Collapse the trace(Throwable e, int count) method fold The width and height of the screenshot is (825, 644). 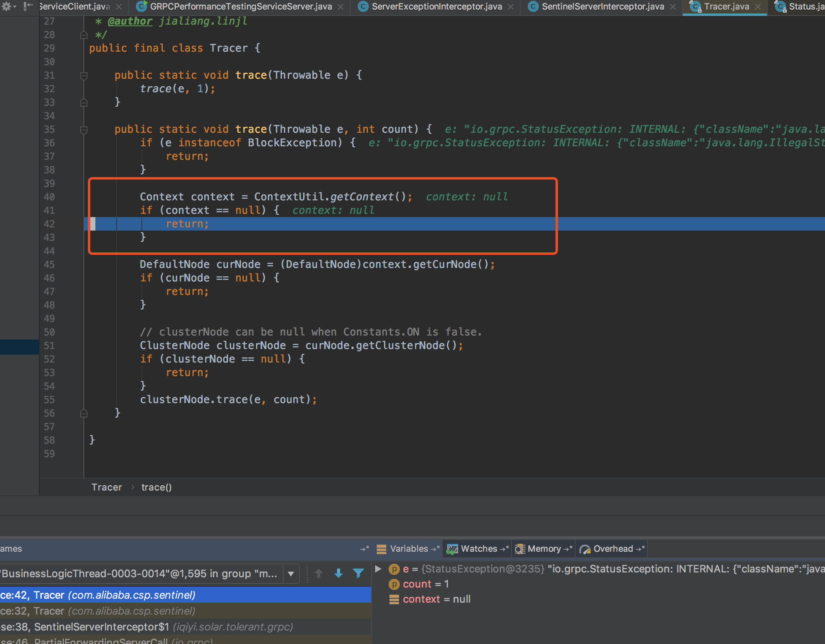[x=84, y=130]
